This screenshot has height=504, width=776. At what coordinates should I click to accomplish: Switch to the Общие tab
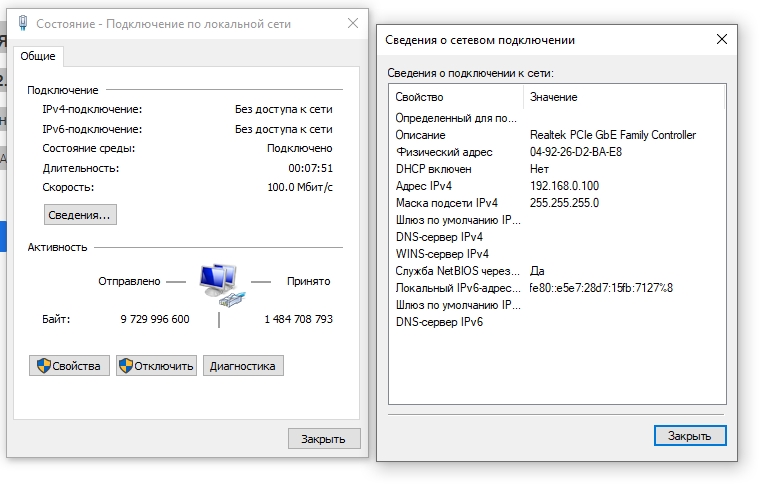tap(38, 56)
